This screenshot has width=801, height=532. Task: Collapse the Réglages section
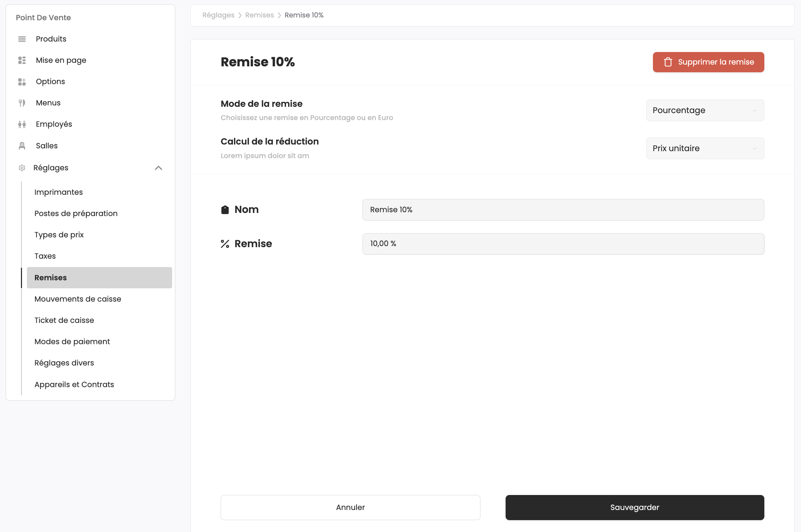159,168
